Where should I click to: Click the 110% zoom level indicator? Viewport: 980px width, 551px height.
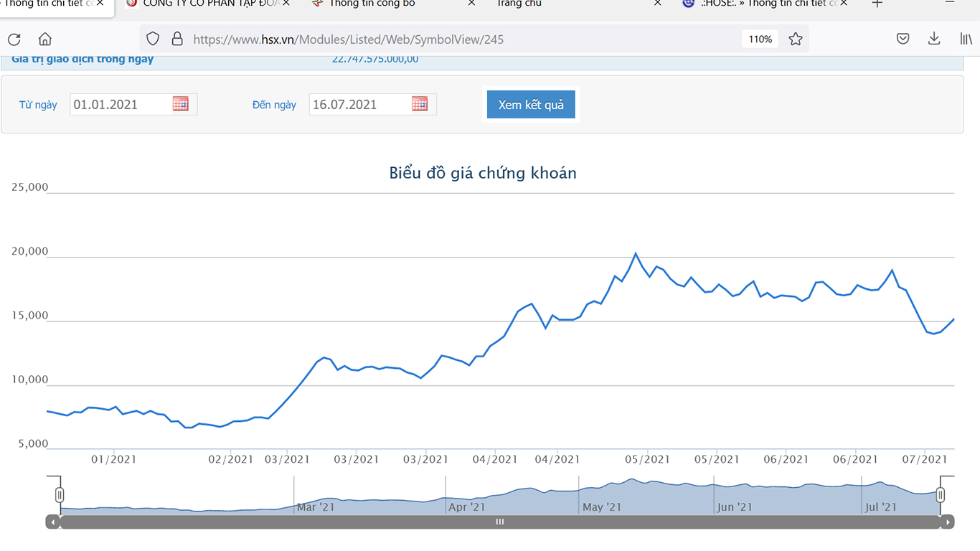coord(760,39)
